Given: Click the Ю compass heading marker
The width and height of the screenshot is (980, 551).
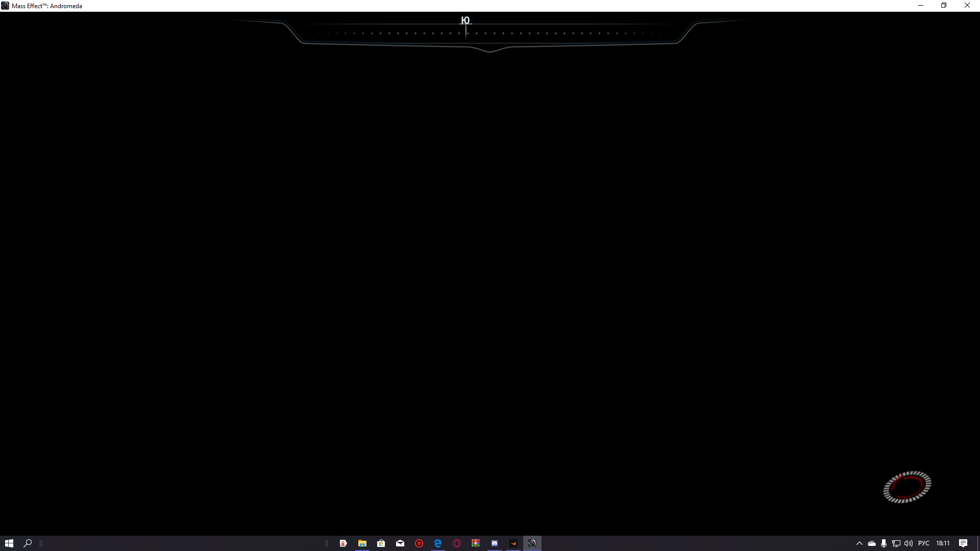Looking at the screenshot, I should pyautogui.click(x=465, y=21).
